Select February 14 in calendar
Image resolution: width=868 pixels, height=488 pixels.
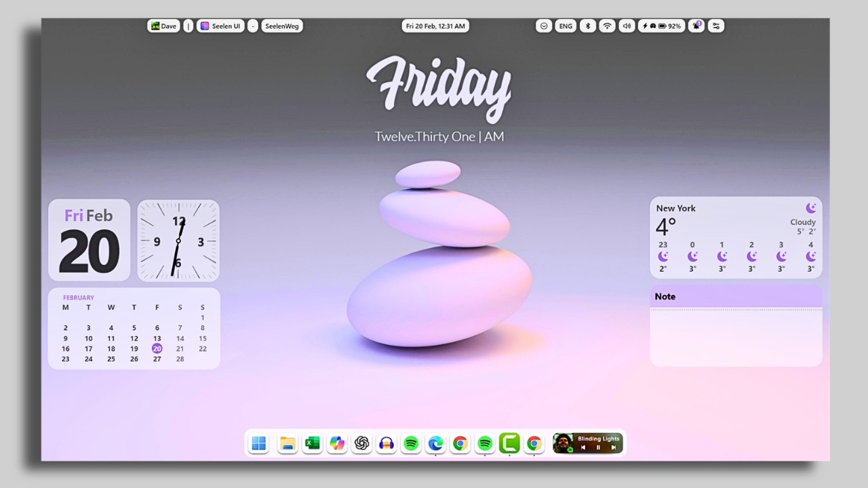pyautogui.click(x=180, y=338)
